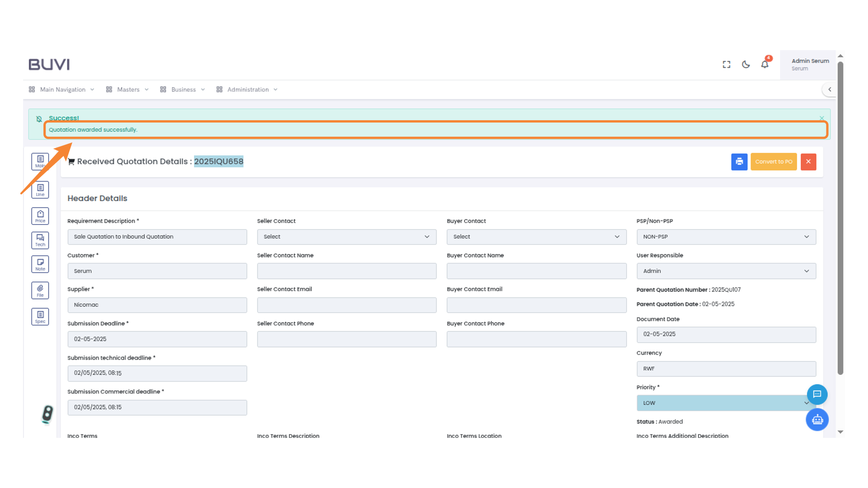868x488 pixels.
Task: Open the Masters menu
Action: (127, 89)
